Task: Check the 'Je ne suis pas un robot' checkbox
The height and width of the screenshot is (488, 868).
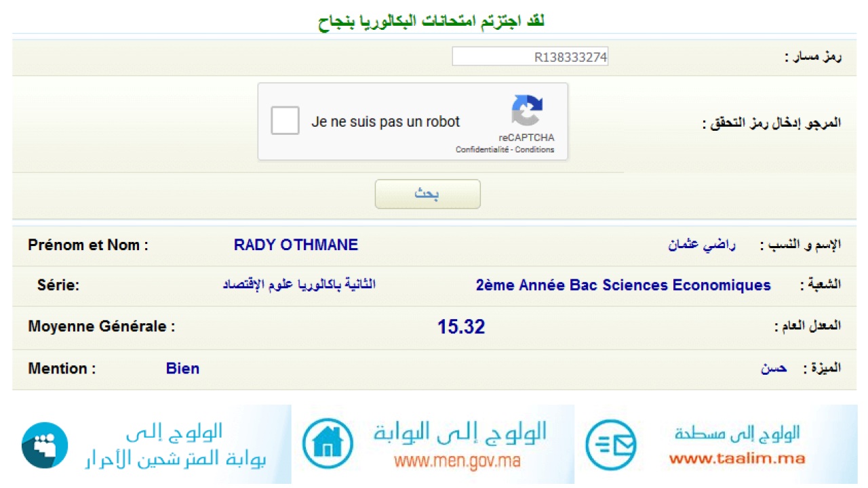Action: click(285, 121)
